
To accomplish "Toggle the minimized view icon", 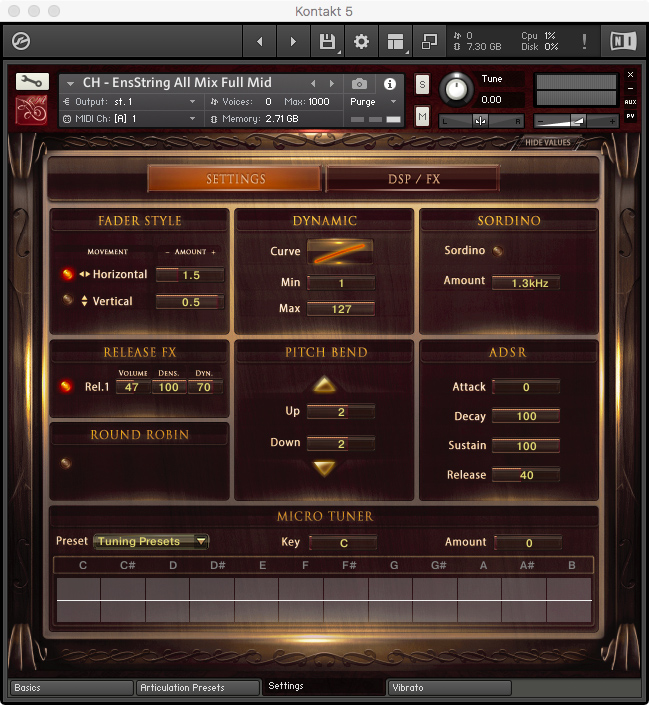I will (429, 41).
